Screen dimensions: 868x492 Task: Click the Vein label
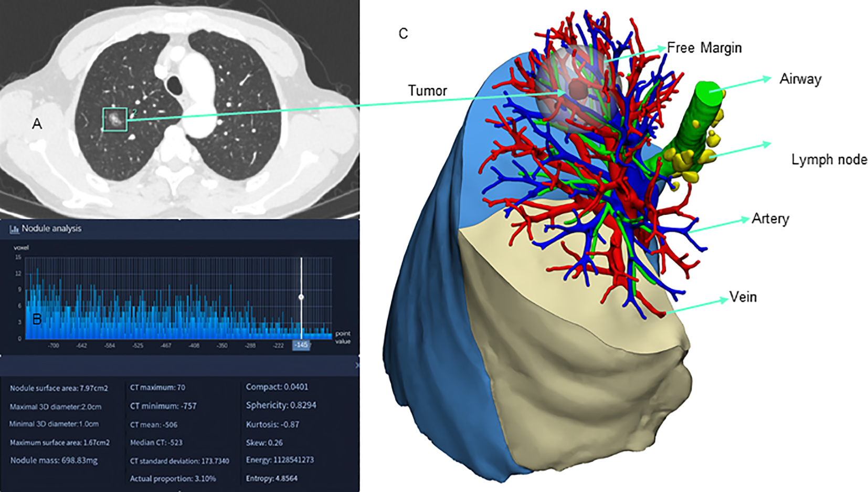click(743, 297)
